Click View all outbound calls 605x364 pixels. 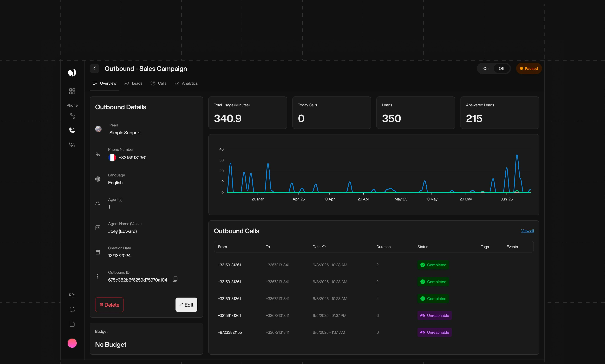(527, 231)
